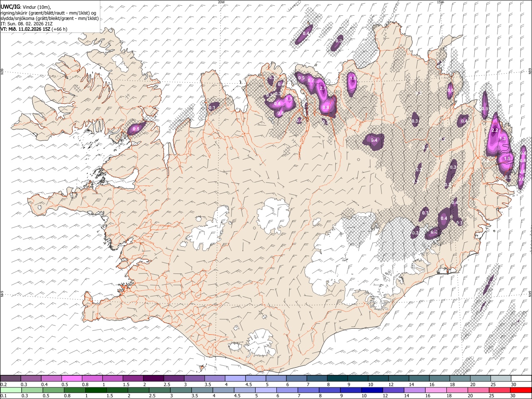532x399 pixels.
Task: Pick bottom-row blue swatch between 8 and 9
Action: coord(329,390)
